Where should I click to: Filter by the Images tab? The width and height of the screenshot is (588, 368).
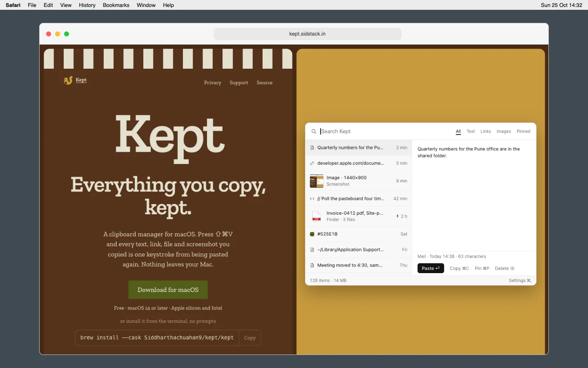click(x=503, y=132)
